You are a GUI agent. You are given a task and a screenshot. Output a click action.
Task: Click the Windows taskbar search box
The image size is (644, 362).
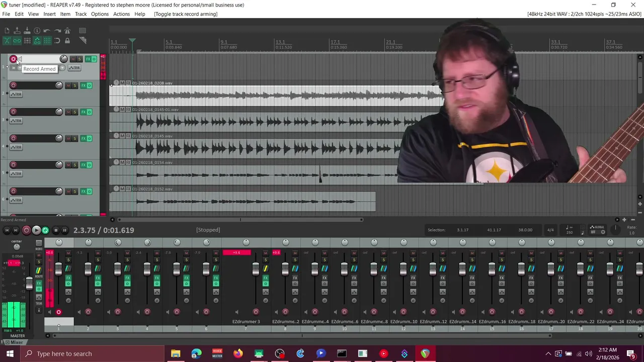tap(92, 353)
